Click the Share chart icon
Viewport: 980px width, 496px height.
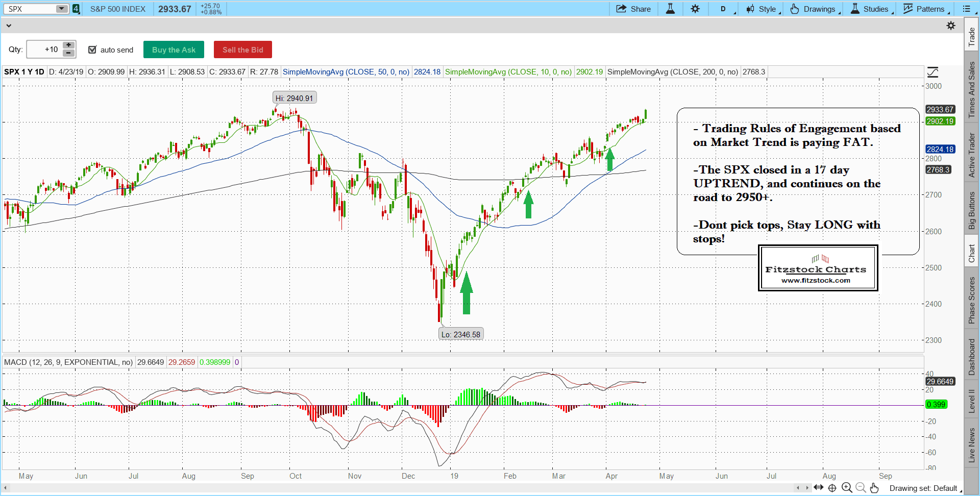click(633, 9)
